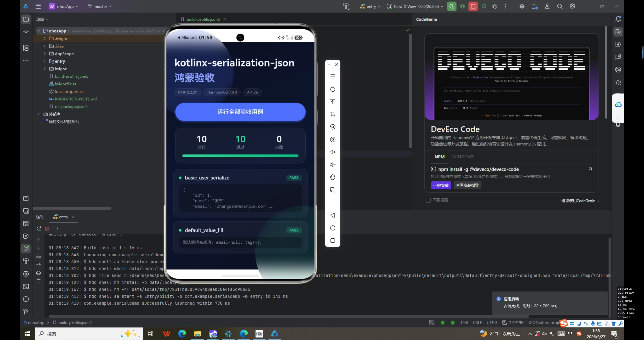Viewport: 644px width, 340px height.
Task: Open the Project folder tool window icon
Action: (x=26, y=19)
